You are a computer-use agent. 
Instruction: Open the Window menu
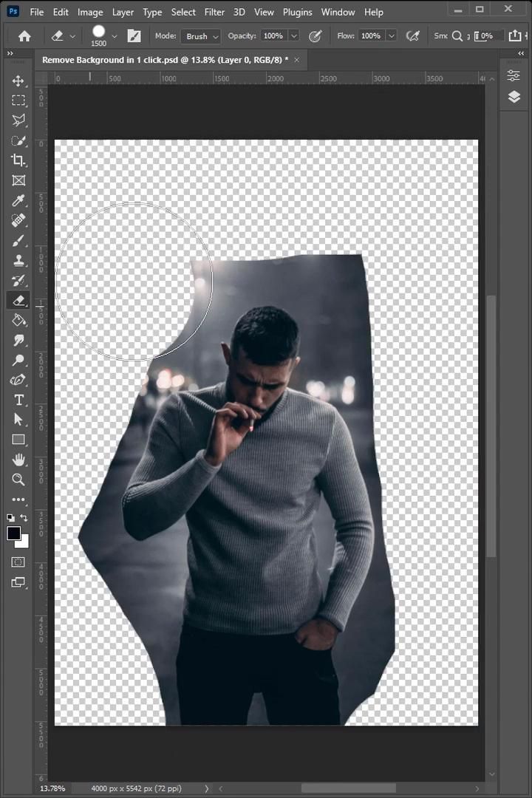pos(338,13)
